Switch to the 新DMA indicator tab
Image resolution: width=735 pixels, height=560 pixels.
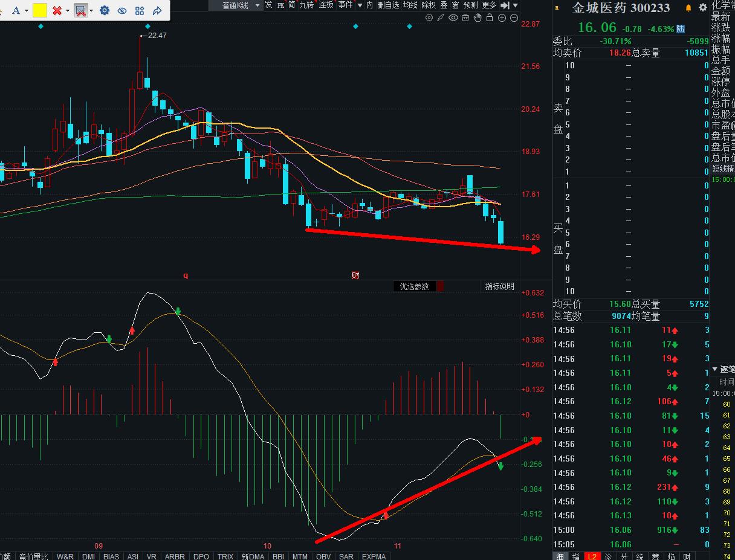pos(253,556)
